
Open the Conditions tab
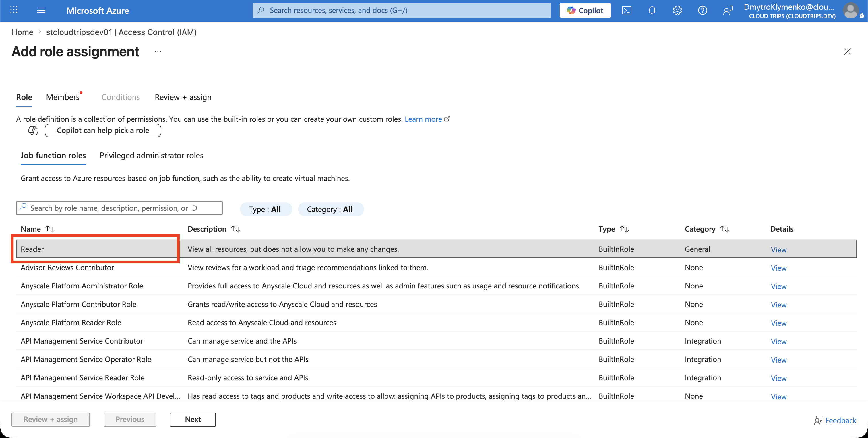[121, 97]
